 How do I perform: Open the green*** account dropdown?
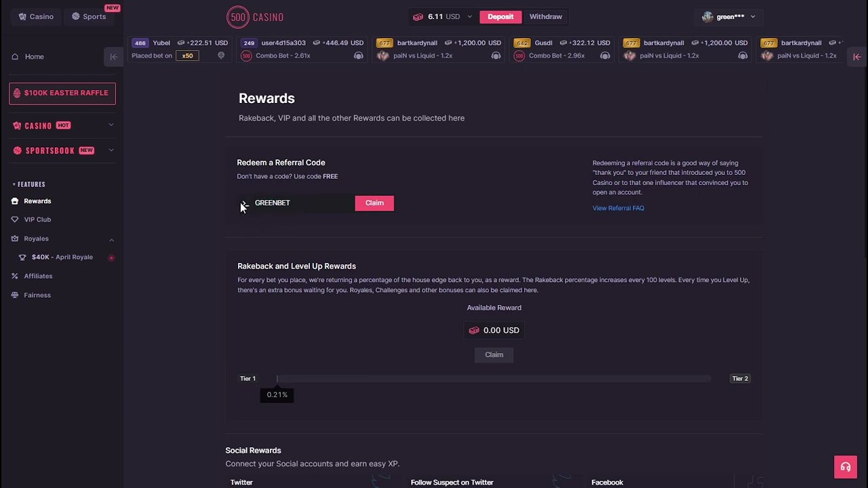click(x=728, y=17)
